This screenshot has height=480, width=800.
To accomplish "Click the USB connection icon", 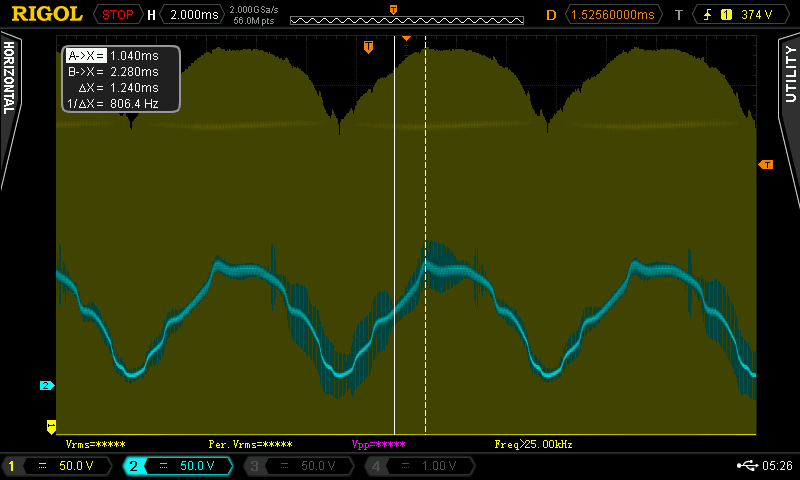I will tap(747, 465).
